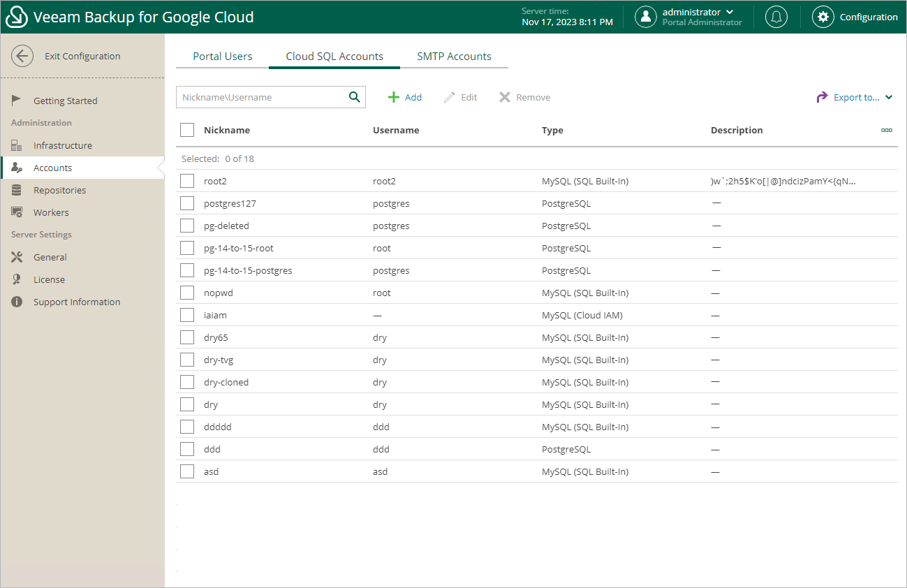The width and height of the screenshot is (907, 588).
Task: Select the root2 account checkbox
Action: coord(187,181)
